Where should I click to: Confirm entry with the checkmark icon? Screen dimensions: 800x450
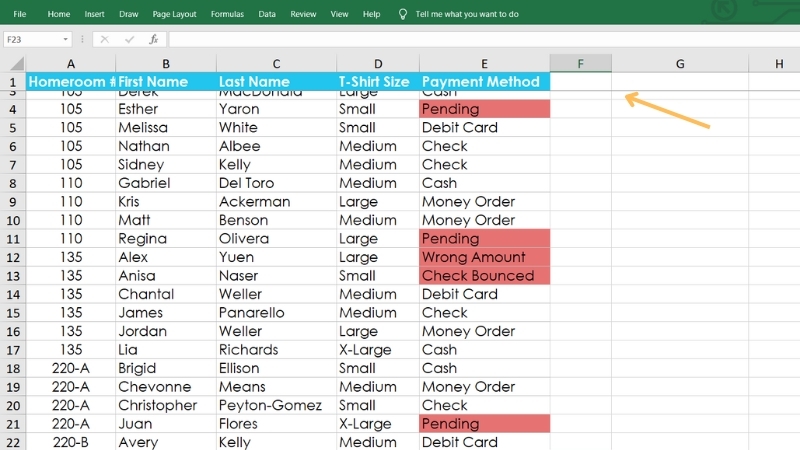129,39
